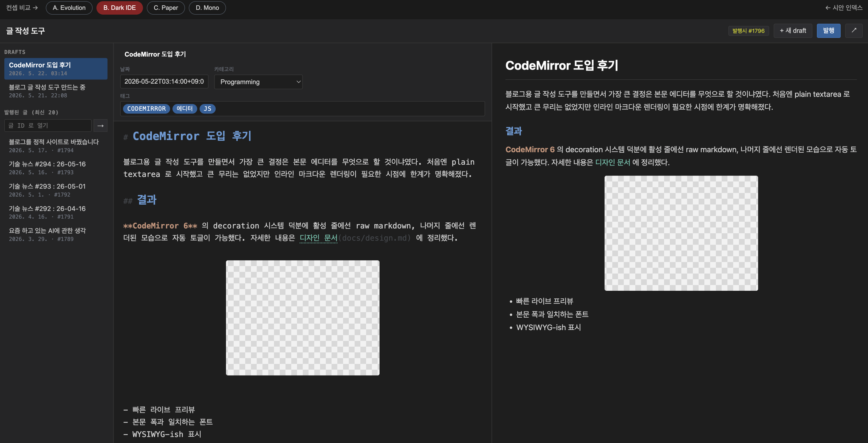Open post 블로그를 정적 사이트로 바꿨습니다

(56, 146)
